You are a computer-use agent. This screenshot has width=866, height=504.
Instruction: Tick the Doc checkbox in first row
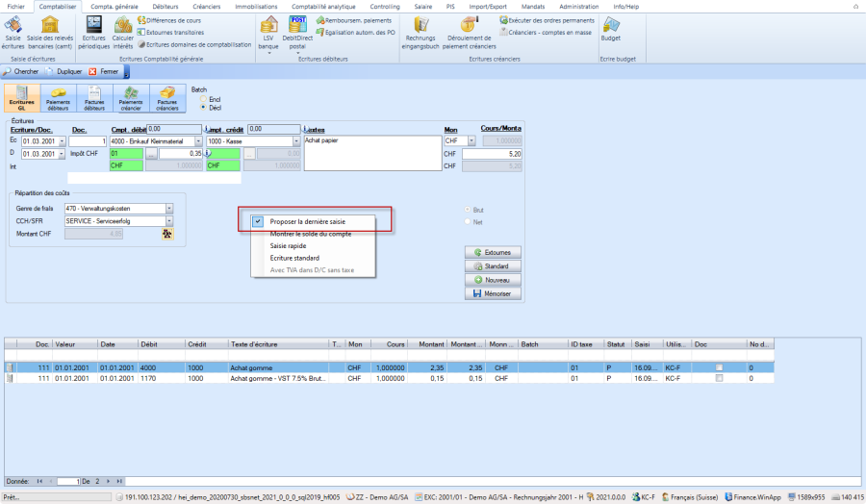click(x=719, y=367)
